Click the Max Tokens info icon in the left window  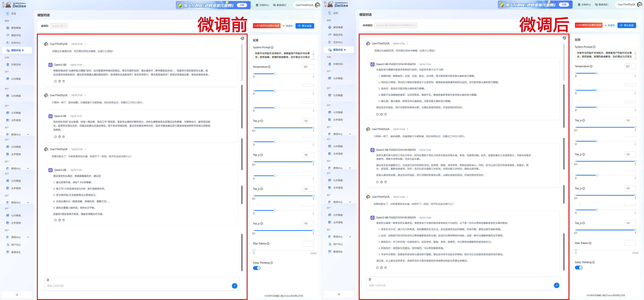click(268, 244)
